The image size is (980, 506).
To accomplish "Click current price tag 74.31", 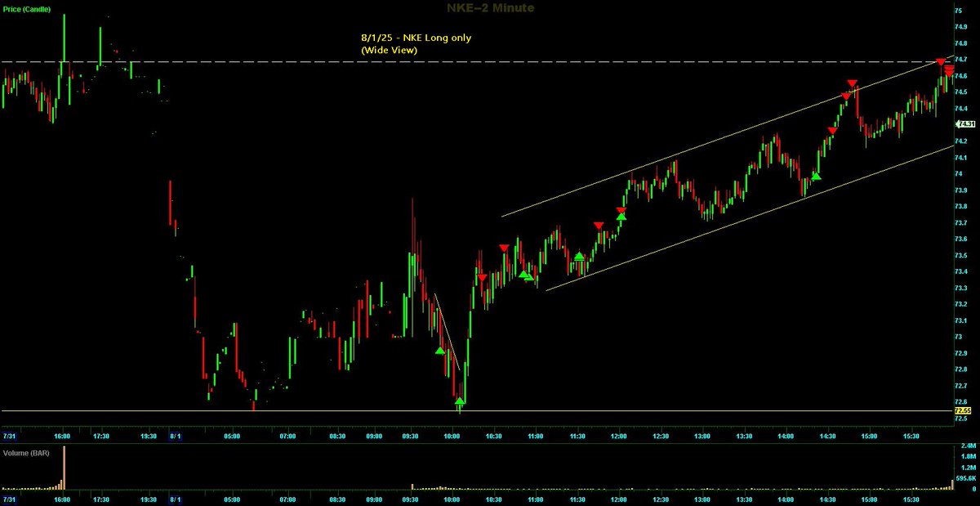I will coord(964,124).
